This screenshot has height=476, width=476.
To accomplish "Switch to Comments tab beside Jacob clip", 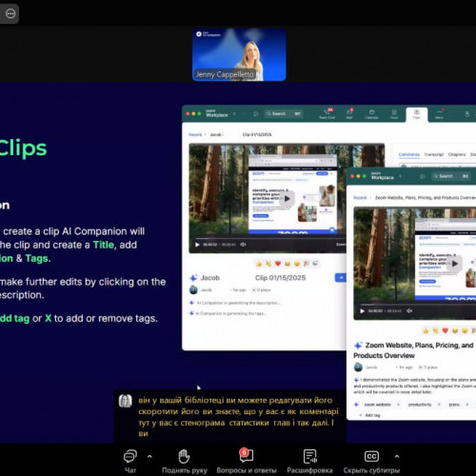I will pyautogui.click(x=409, y=154).
